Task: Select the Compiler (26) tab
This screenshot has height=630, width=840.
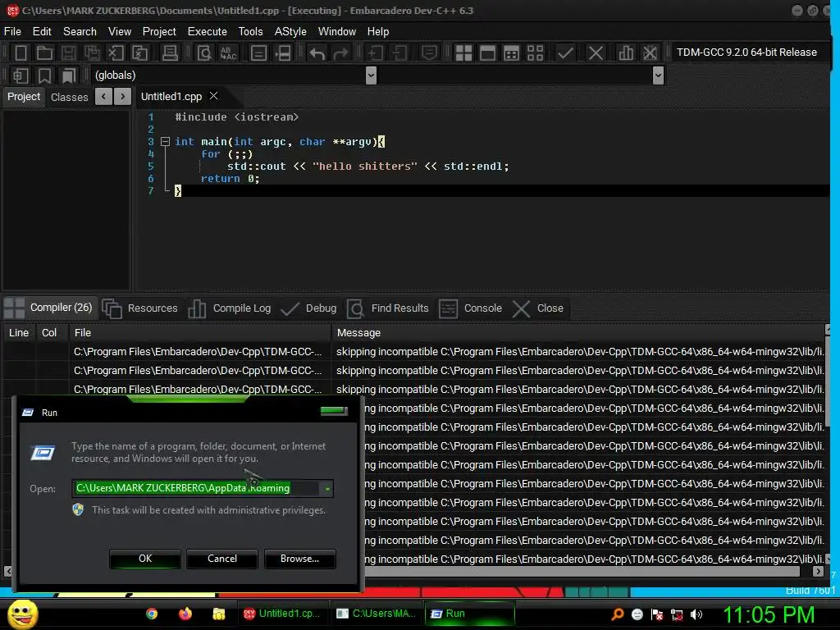Action: (x=50, y=308)
